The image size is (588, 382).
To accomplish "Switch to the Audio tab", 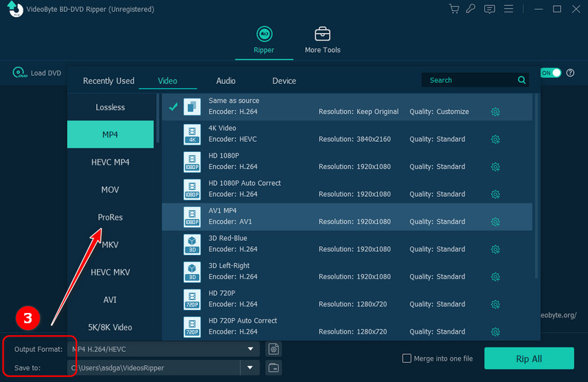I will click(226, 81).
